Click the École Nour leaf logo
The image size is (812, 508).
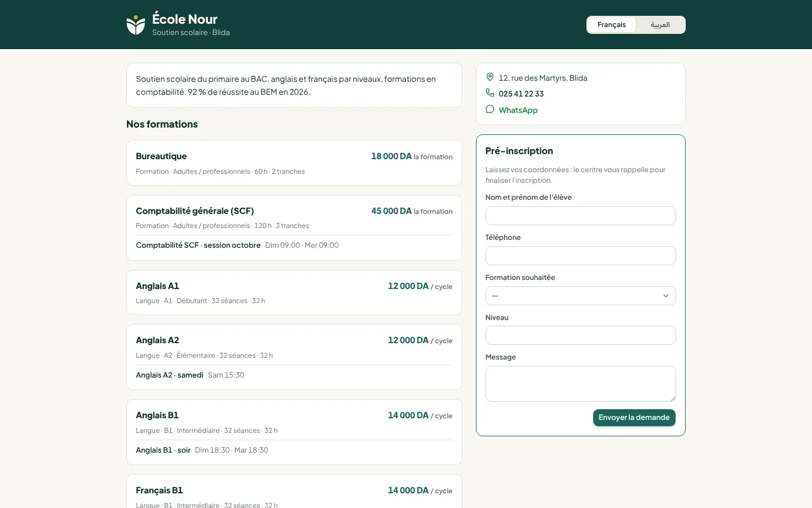point(136,25)
